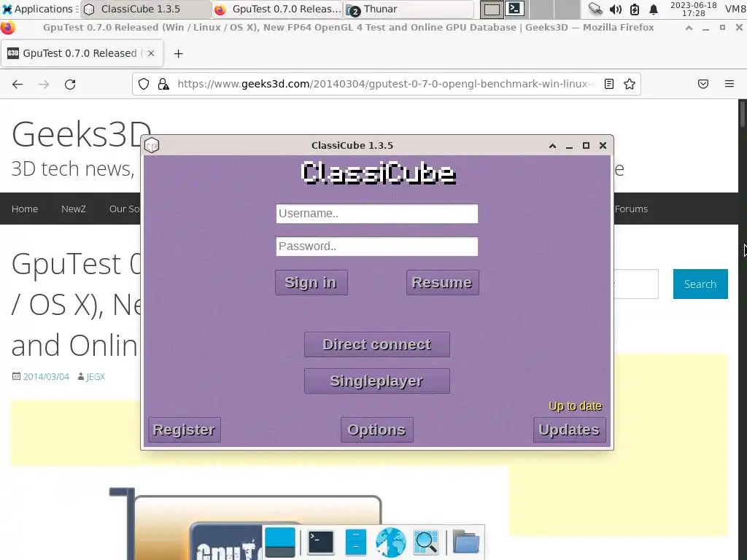747x560 pixels.
Task: Select the terminal workspace in the switcher
Action: pyautogui.click(x=515, y=9)
